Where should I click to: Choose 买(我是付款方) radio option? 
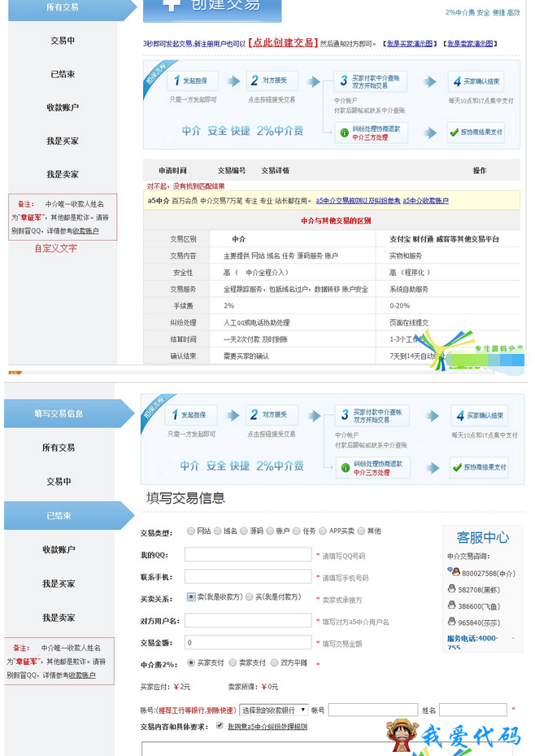[250, 596]
